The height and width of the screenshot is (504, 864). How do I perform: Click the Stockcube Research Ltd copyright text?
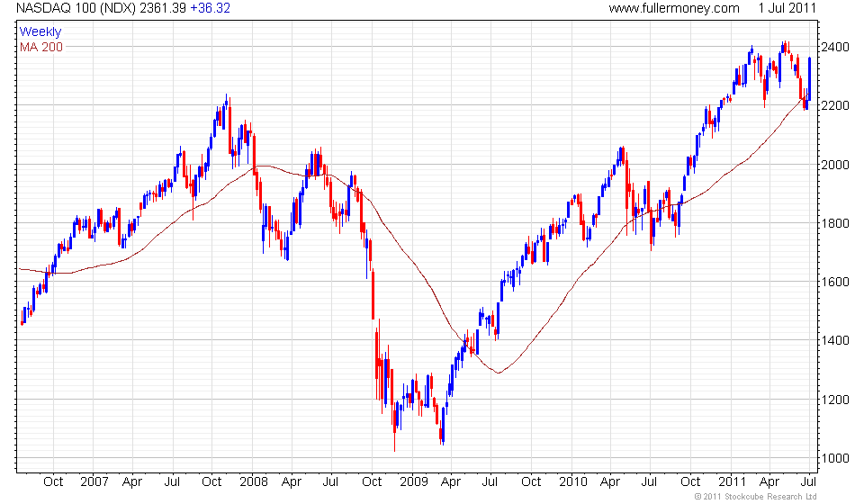pyautogui.click(x=755, y=497)
